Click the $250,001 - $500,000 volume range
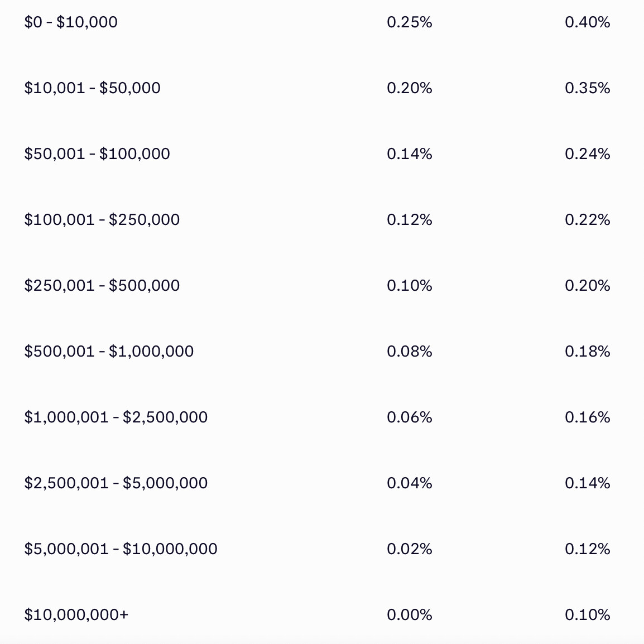This screenshot has width=644, height=644. coord(102,286)
